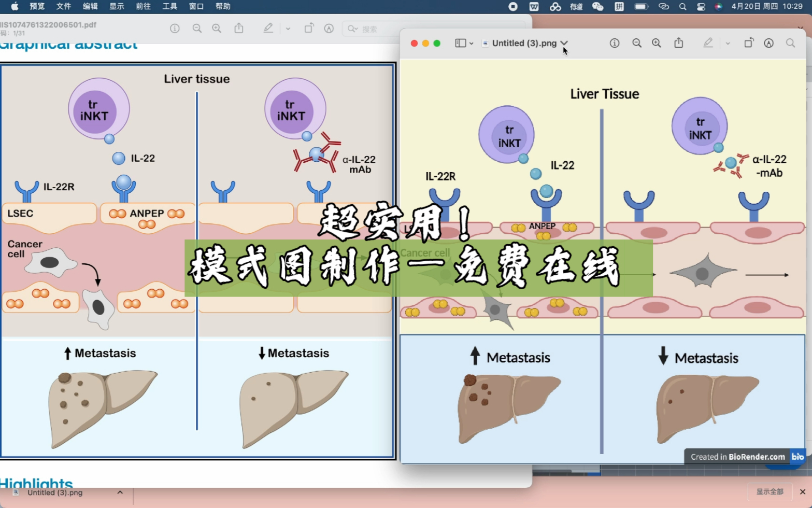Click the Untitled (3).png title text
The height and width of the screenshot is (508, 812).
click(524, 43)
